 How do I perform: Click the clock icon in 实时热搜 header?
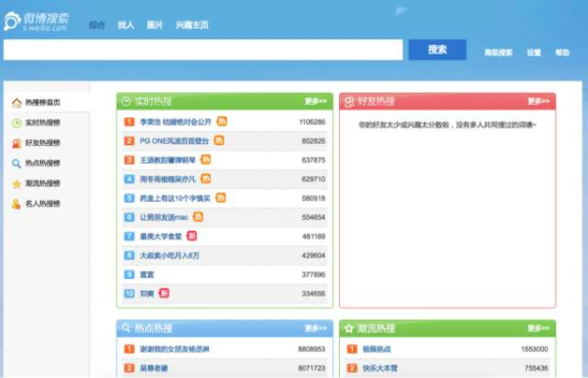point(126,101)
